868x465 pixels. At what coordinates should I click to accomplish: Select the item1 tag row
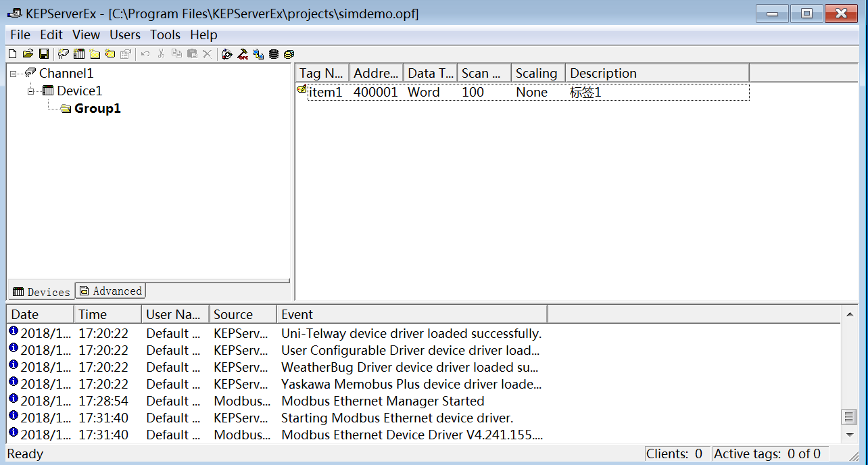pos(325,93)
